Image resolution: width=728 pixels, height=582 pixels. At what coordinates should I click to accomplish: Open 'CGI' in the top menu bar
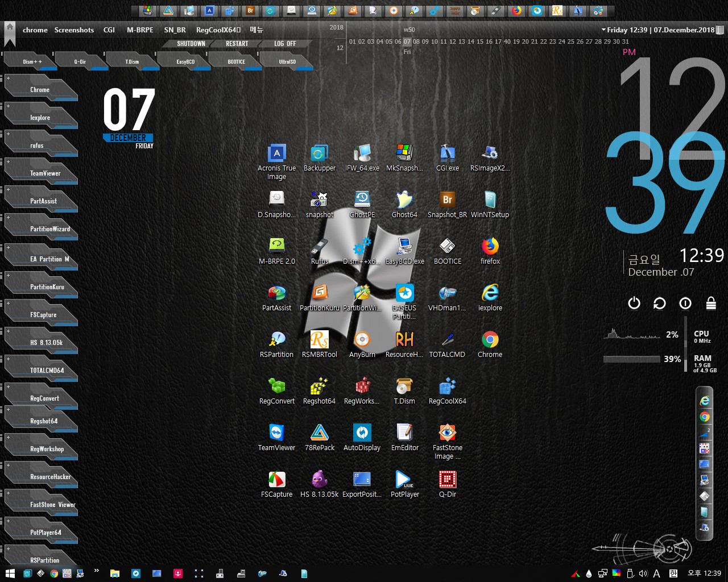tap(109, 30)
